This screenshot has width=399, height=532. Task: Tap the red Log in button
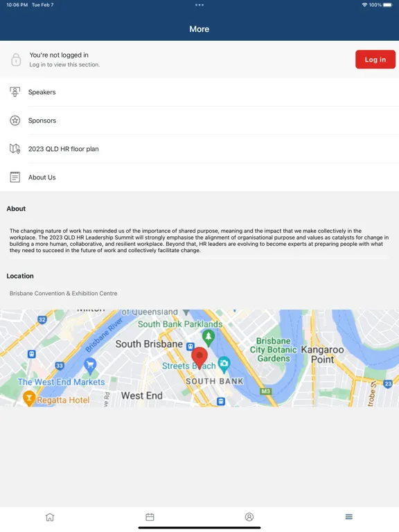tap(375, 60)
